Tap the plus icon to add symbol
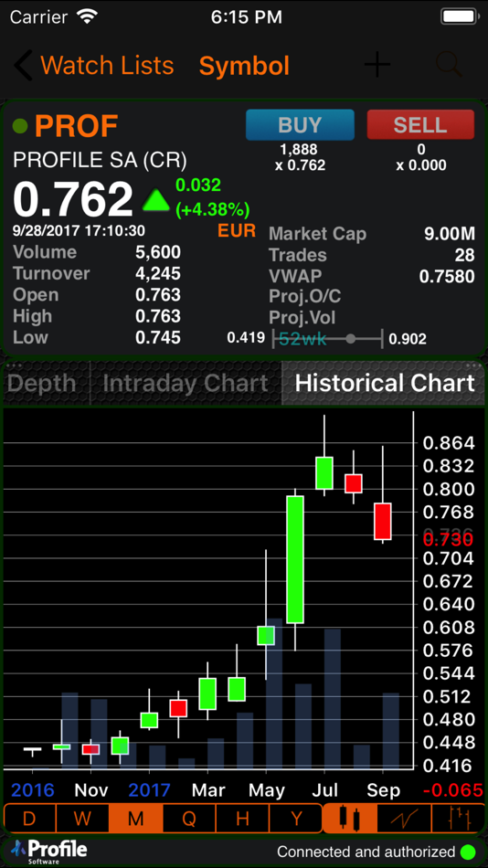This screenshot has width=488, height=868. [377, 65]
